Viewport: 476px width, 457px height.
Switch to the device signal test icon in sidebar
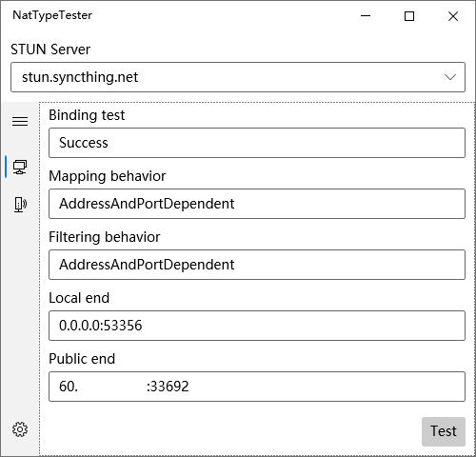coord(20,205)
